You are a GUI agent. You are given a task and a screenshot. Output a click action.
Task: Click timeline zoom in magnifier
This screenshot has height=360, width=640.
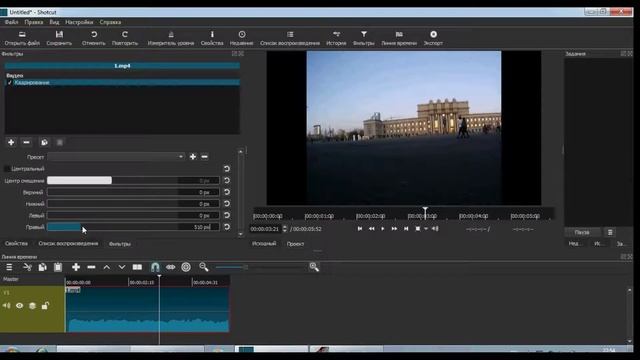314,267
